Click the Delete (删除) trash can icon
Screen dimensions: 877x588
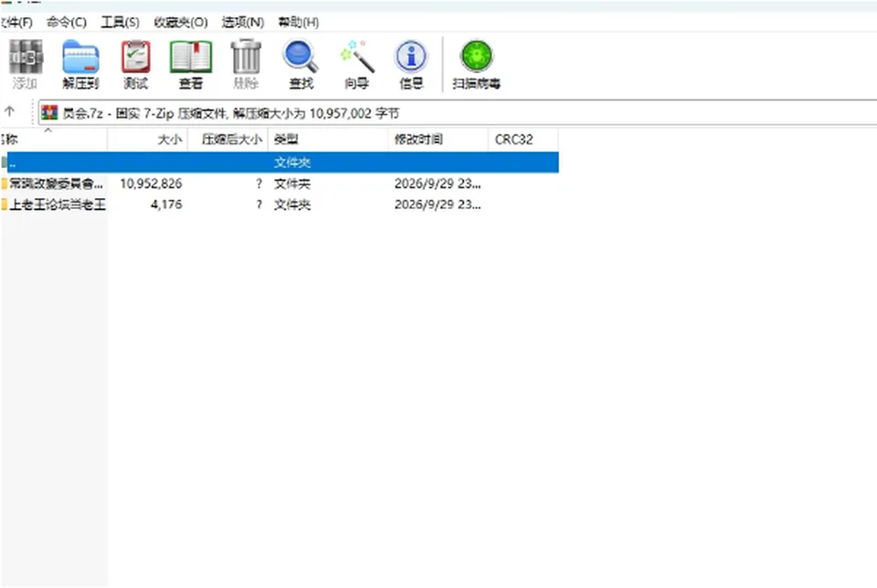[246, 64]
